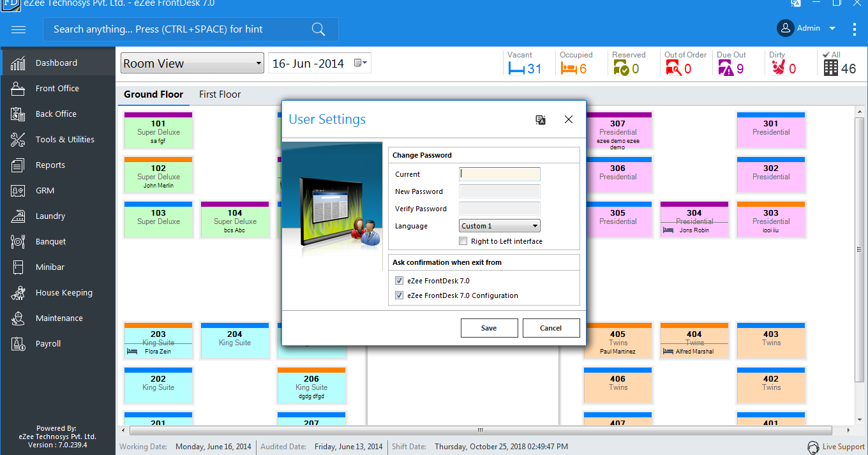Click the Laundry iron icon
The height and width of the screenshot is (455, 868).
[x=18, y=216]
